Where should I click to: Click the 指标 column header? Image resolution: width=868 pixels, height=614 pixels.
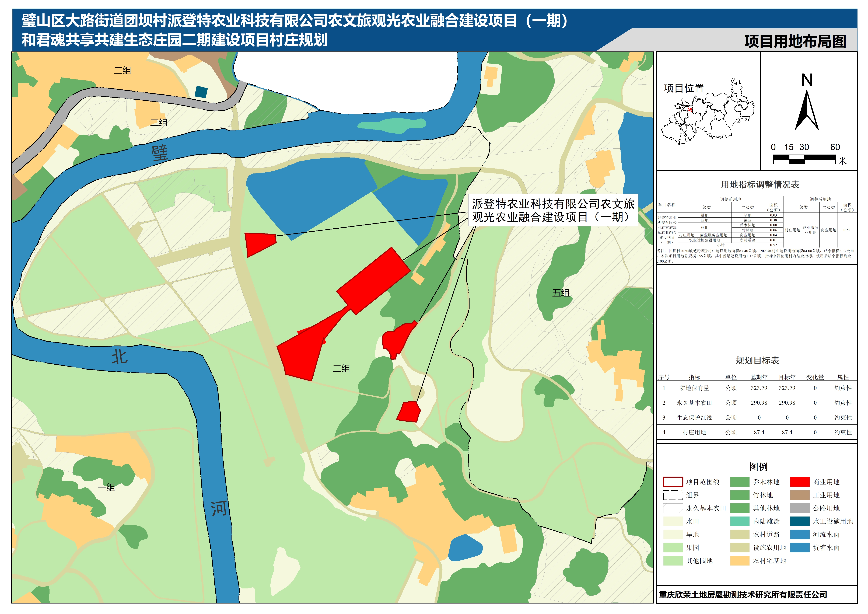tap(694, 377)
